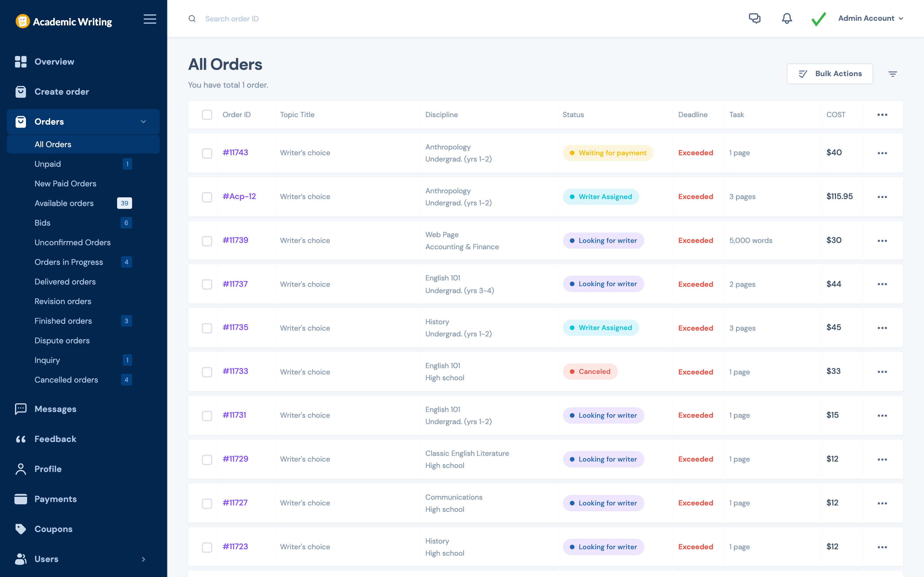The image size is (924, 577).
Task: Open the Feedback section
Action: [55, 439]
